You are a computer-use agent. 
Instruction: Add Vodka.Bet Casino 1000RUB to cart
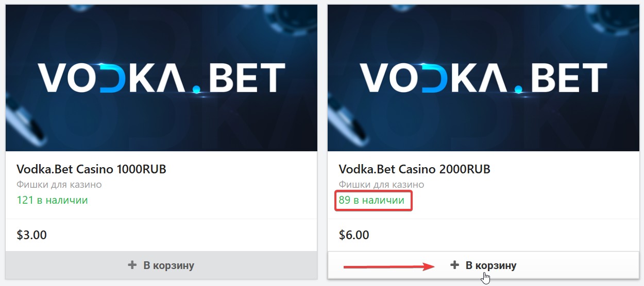pos(161,265)
